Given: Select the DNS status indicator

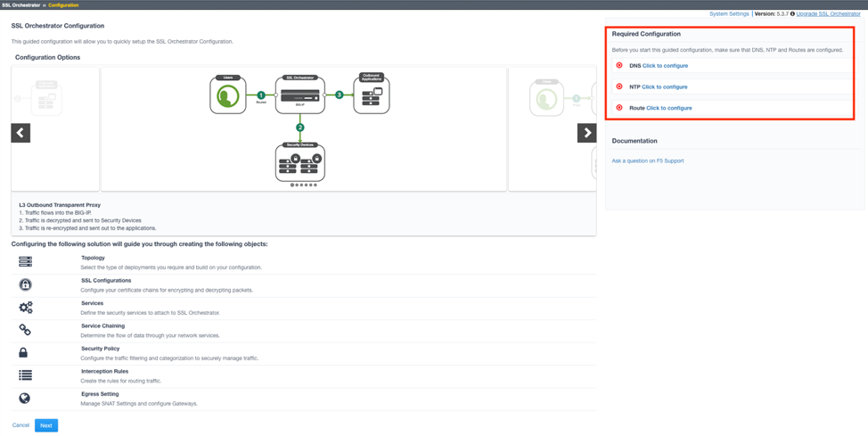Looking at the screenshot, I should pyautogui.click(x=619, y=65).
